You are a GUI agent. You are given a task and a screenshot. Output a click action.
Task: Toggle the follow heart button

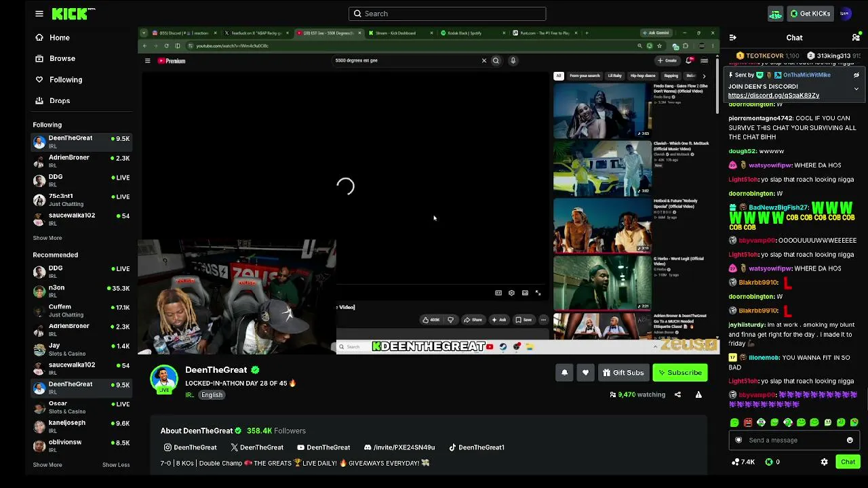[x=585, y=373]
